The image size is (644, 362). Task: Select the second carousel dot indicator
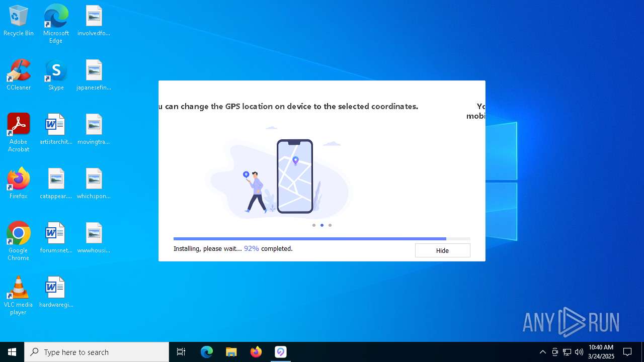coord(322,225)
